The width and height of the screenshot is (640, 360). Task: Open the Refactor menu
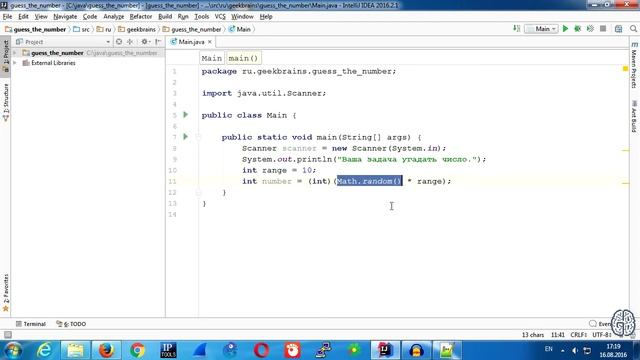pyautogui.click(x=141, y=16)
